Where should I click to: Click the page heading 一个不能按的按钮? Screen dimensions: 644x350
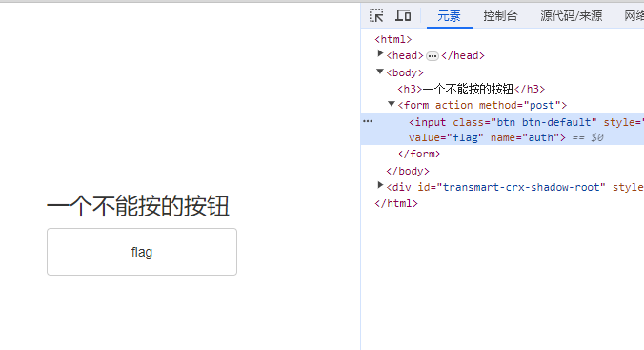pyautogui.click(x=138, y=206)
